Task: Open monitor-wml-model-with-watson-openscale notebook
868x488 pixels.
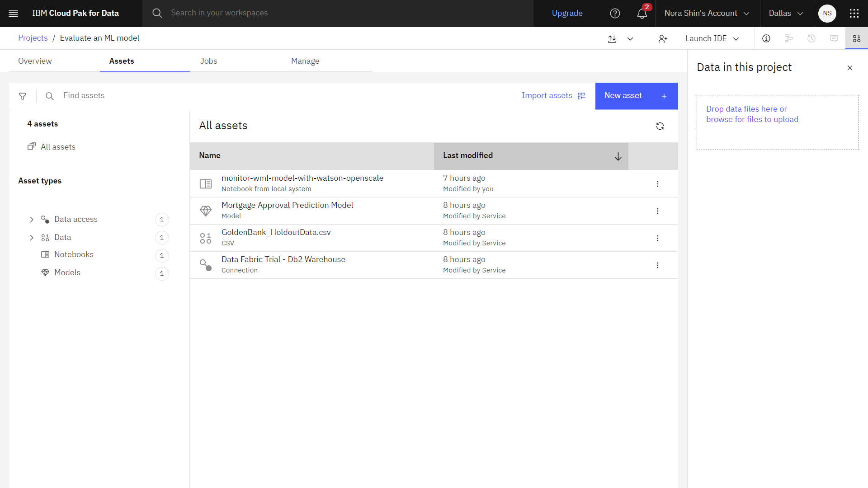Action: pyautogui.click(x=302, y=178)
